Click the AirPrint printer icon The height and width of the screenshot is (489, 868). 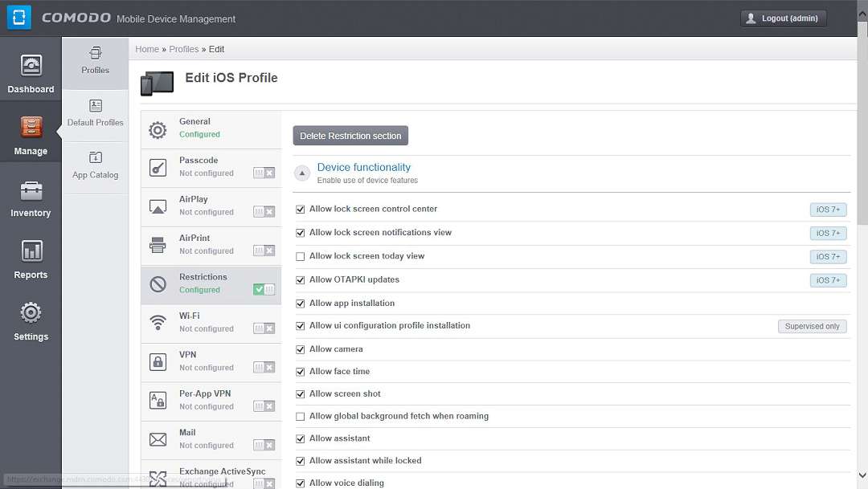(x=158, y=244)
